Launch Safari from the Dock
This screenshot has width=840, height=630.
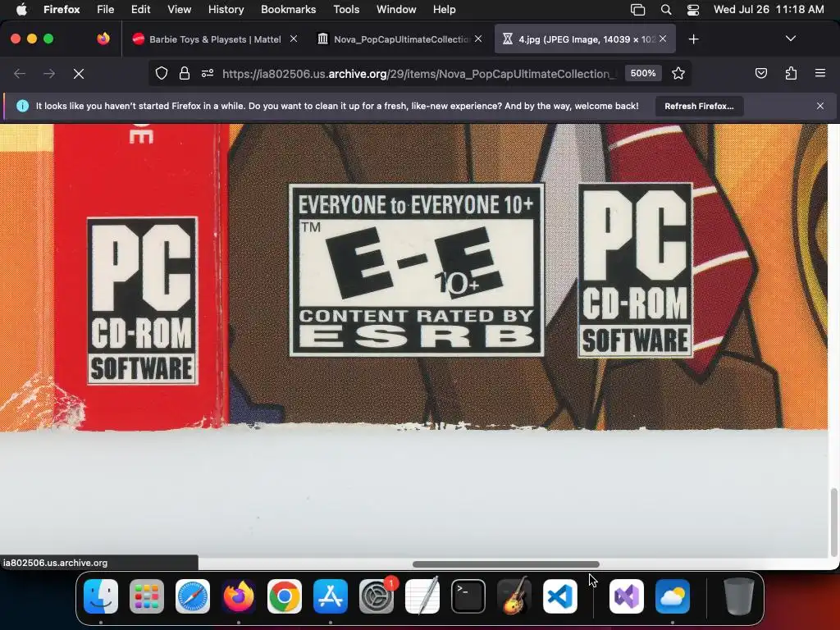(193, 596)
